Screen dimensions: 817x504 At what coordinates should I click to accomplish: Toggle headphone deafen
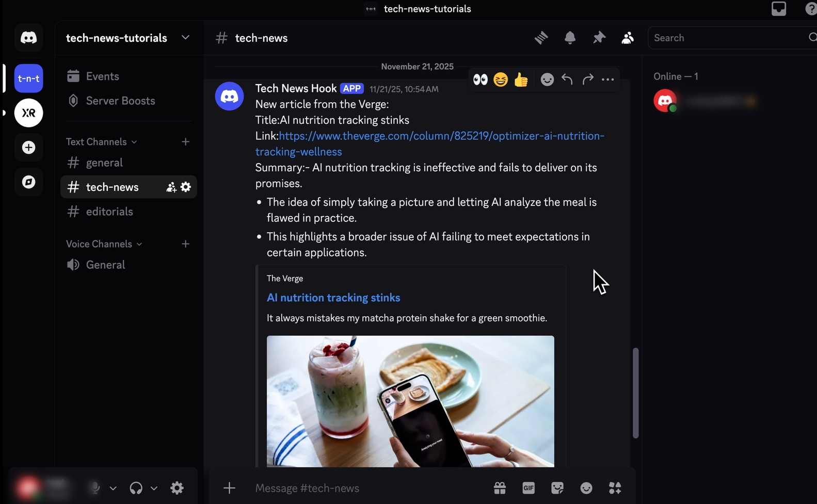pos(136,488)
